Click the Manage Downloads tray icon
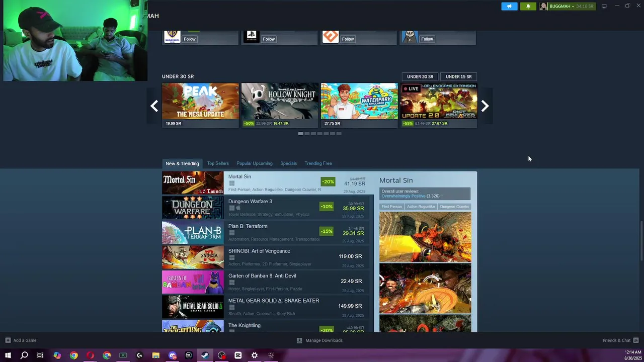The height and width of the screenshot is (362, 644). tap(299, 340)
